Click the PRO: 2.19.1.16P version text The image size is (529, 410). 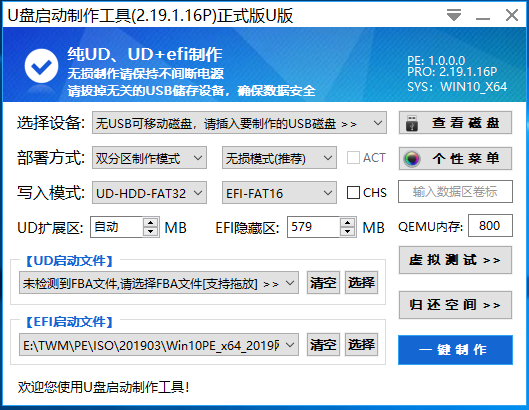pyautogui.click(x=452, y=72)
